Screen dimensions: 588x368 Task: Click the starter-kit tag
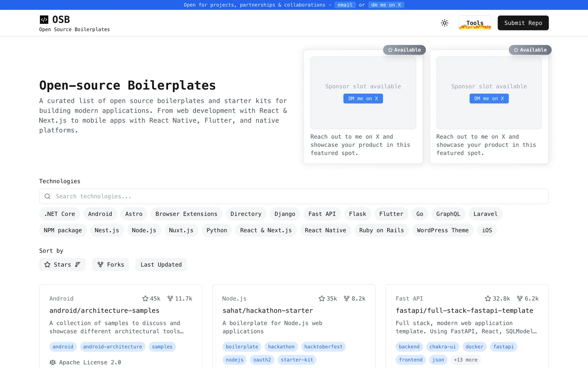click(297, 360)
